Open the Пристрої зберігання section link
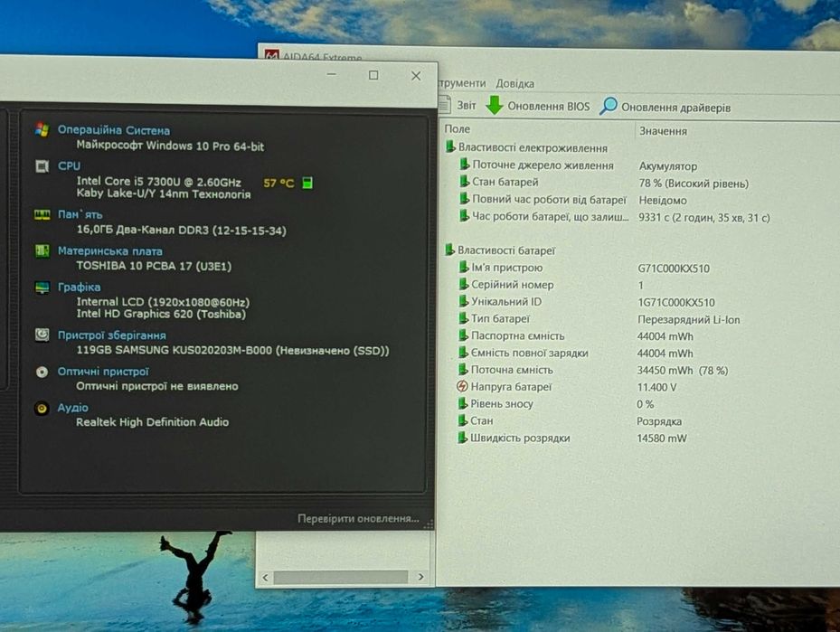Screen dimensions: 840x632 click(111, 335)
